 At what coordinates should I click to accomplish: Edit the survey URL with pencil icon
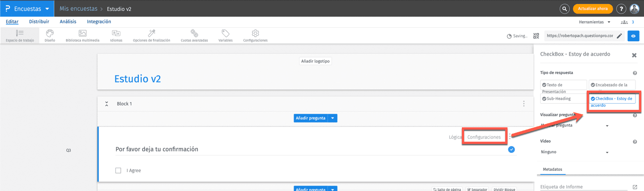[619, 36]
